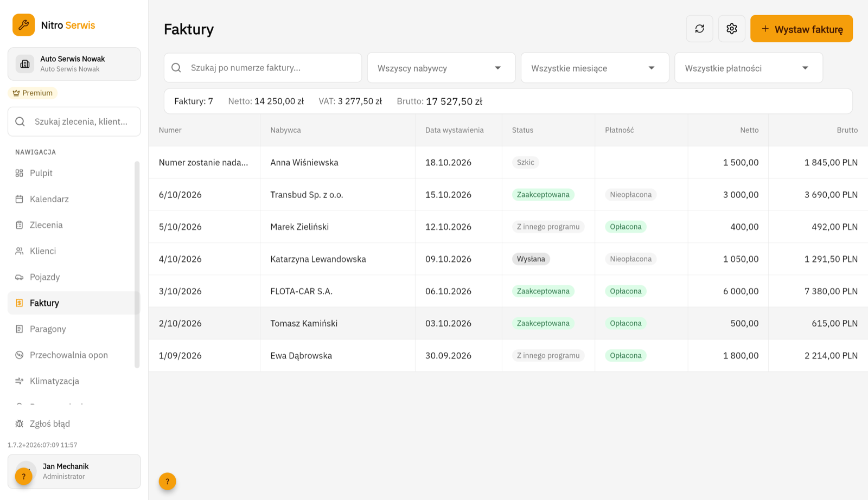Click the Auto Serwis Nowak building icon
Viewport: 868px width, 500px height.
pos(25,64)
